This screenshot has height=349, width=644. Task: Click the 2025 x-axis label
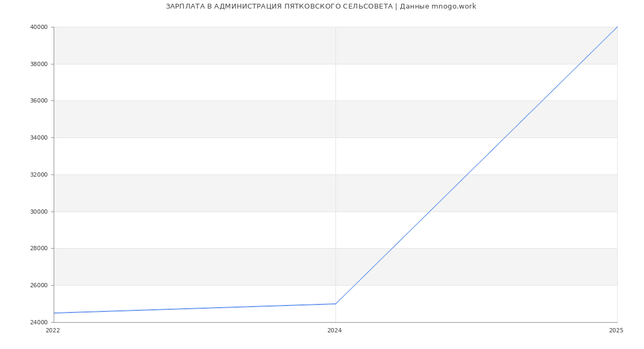[x=616, y=330]
